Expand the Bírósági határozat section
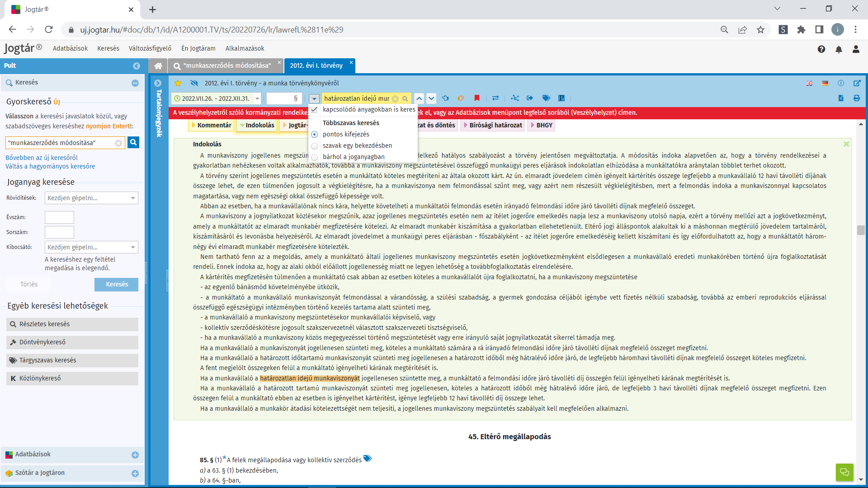The image size is (868, 488). [x=493, y=125]
